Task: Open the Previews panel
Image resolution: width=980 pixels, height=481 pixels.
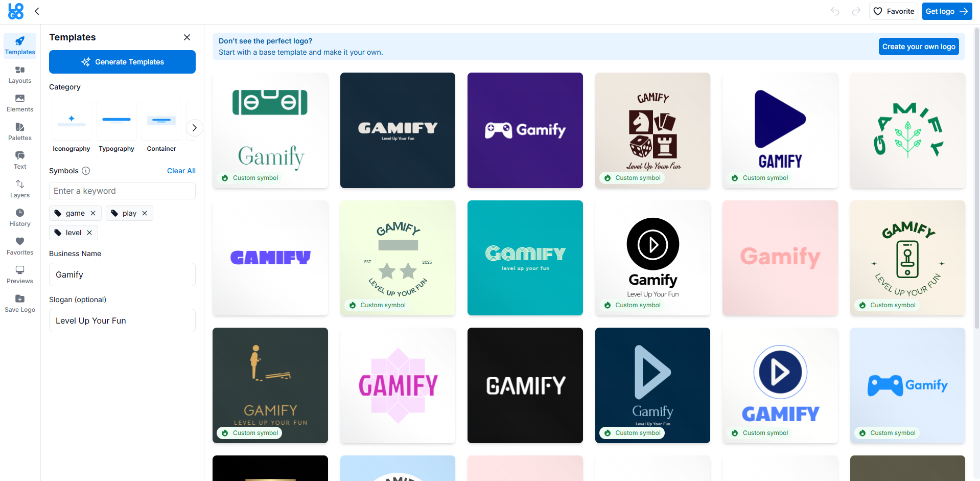Action: coord(19,274)
